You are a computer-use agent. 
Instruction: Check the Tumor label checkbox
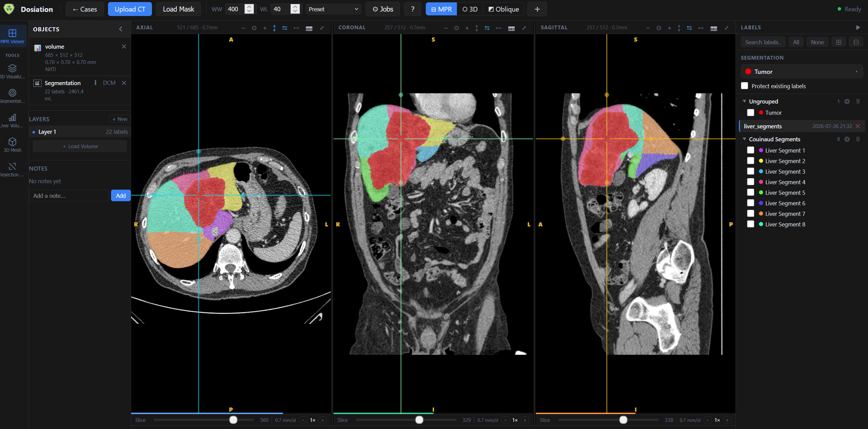[x=751, y=112]
